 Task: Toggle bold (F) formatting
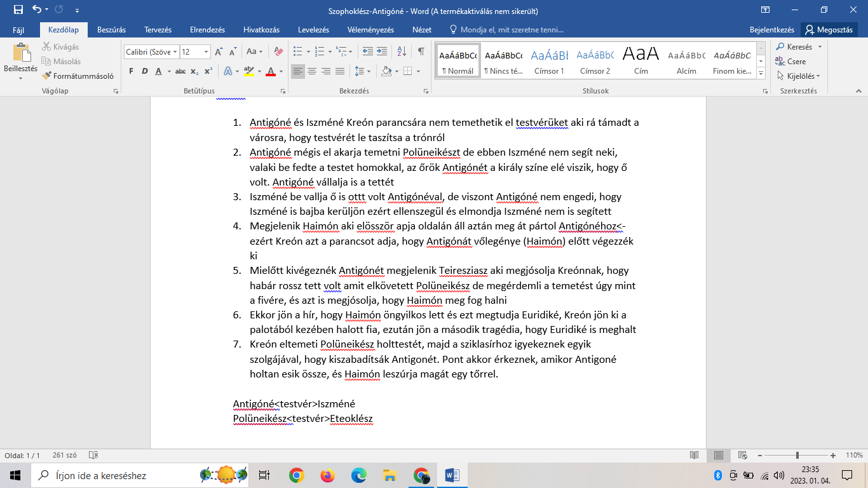131,71
